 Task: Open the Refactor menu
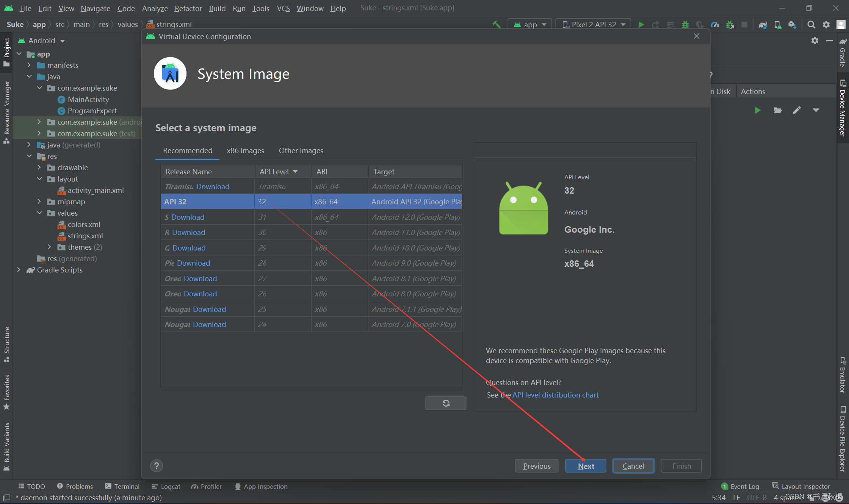[x=188, y=8]
